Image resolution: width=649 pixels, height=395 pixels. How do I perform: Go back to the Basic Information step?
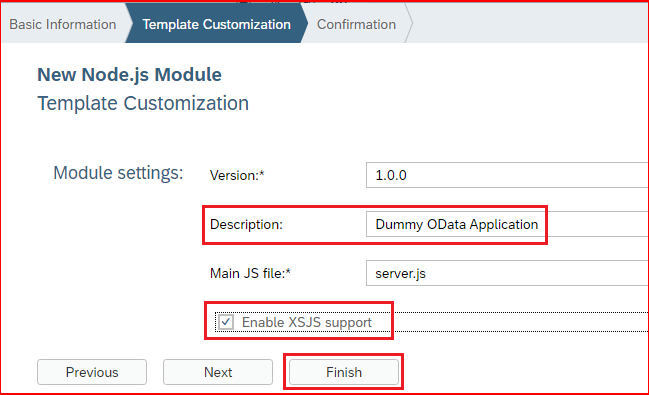(62, 24)
